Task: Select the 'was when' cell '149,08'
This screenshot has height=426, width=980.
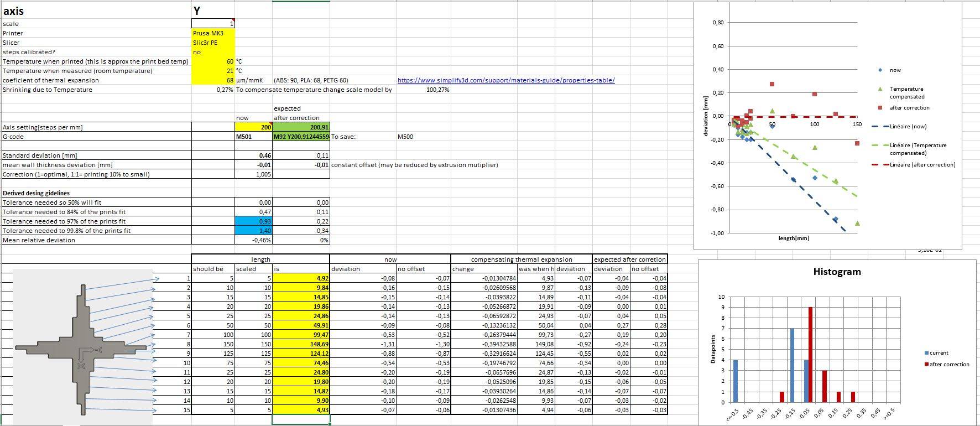Action: click(536, 344)
